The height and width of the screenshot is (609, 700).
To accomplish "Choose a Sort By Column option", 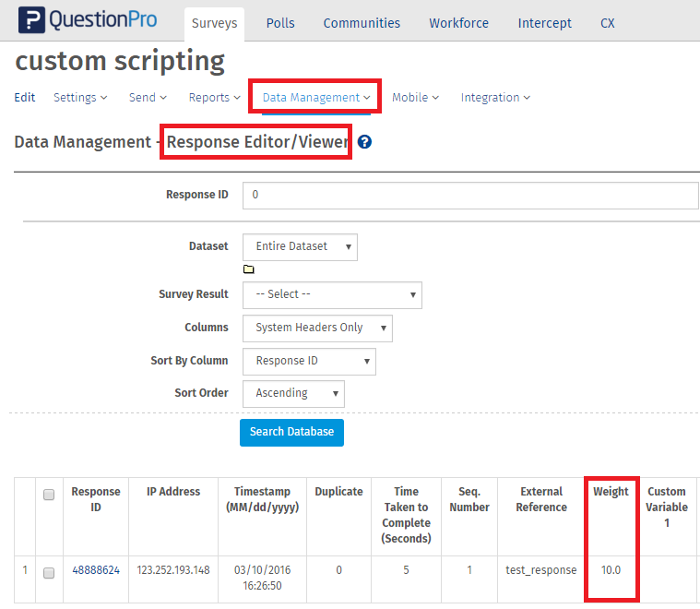I will click(309, 361).
